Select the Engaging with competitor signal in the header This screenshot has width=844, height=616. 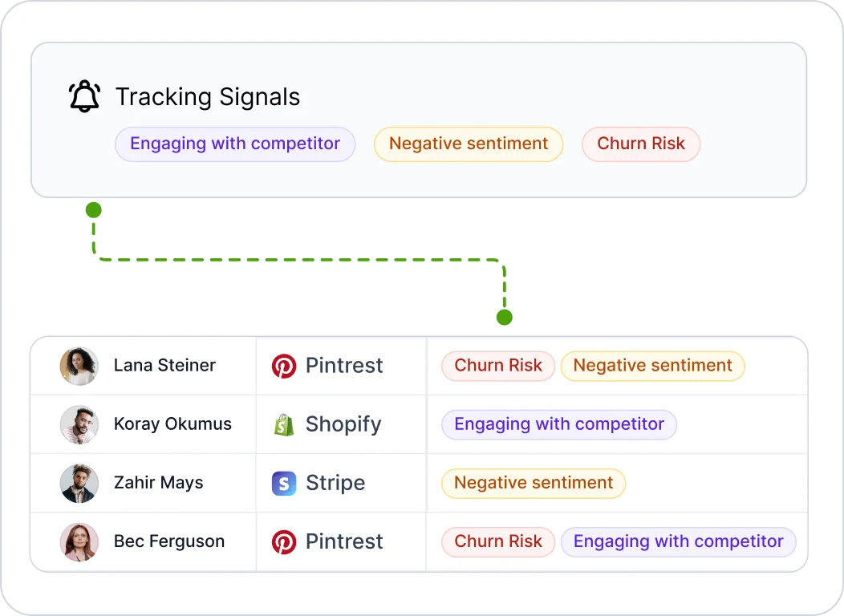[235, 144]
